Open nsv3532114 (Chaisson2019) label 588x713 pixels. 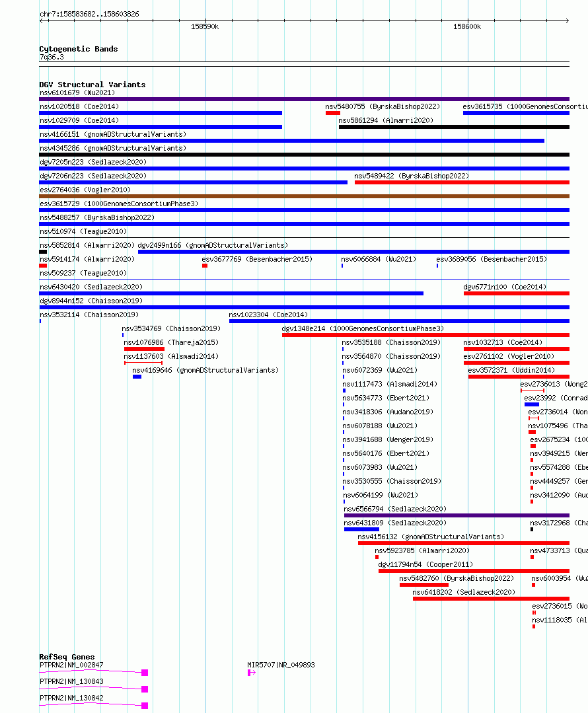tap(89, 315)
